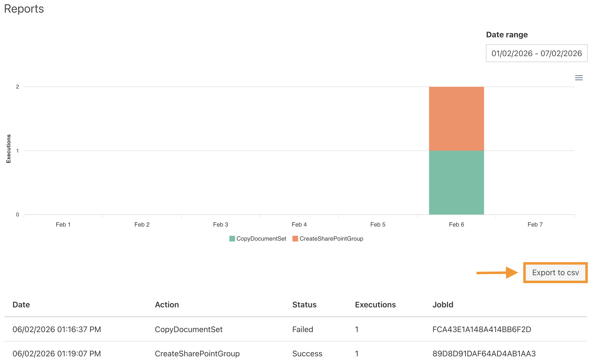Click the Reports page title
Image resolution: width=593 pixels, height=364 pixels.
[24, 8]
